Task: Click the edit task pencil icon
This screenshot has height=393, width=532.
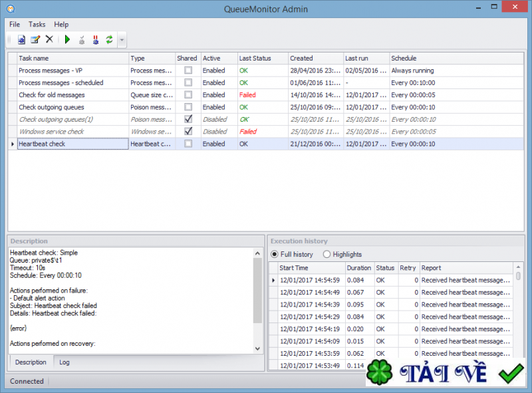Action: point(35,40)
